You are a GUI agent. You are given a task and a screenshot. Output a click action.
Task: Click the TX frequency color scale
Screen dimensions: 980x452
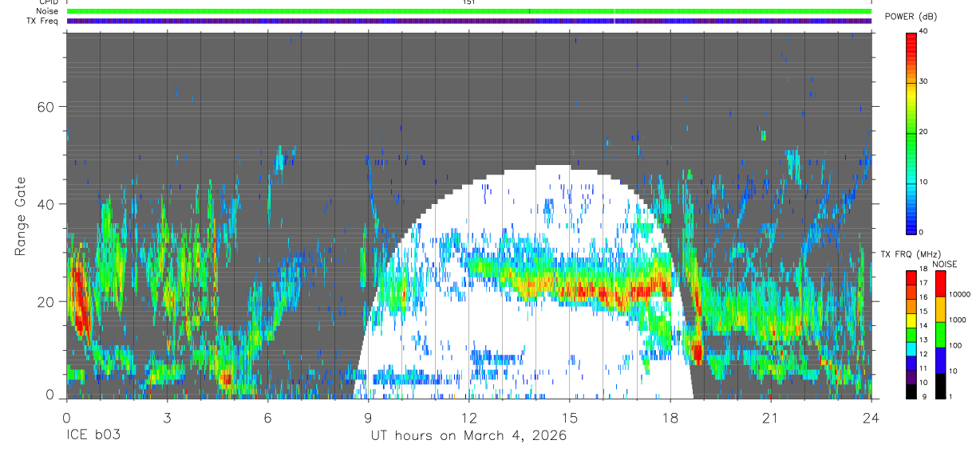(911, 334)
